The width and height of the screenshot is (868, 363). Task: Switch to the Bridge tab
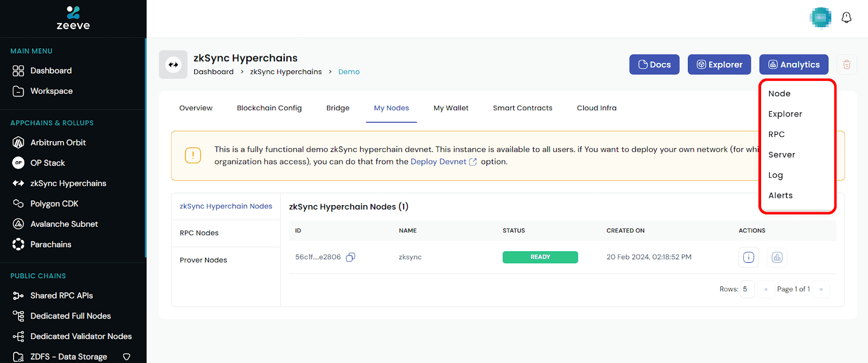338,108
